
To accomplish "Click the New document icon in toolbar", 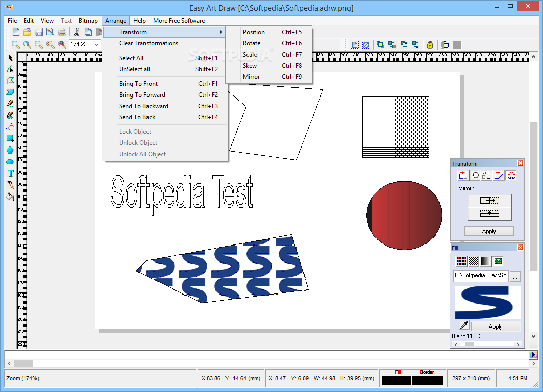I will tap(16, 32).
